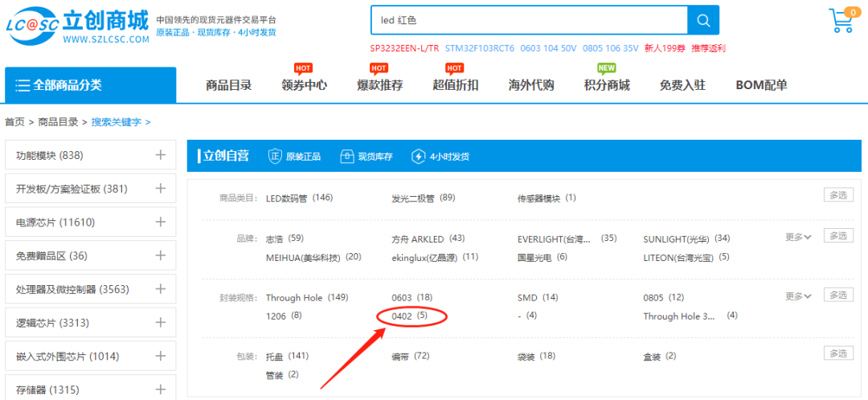Select package Through Hole (149)
The image size is (868, 400).
click(x=307, y=298)
